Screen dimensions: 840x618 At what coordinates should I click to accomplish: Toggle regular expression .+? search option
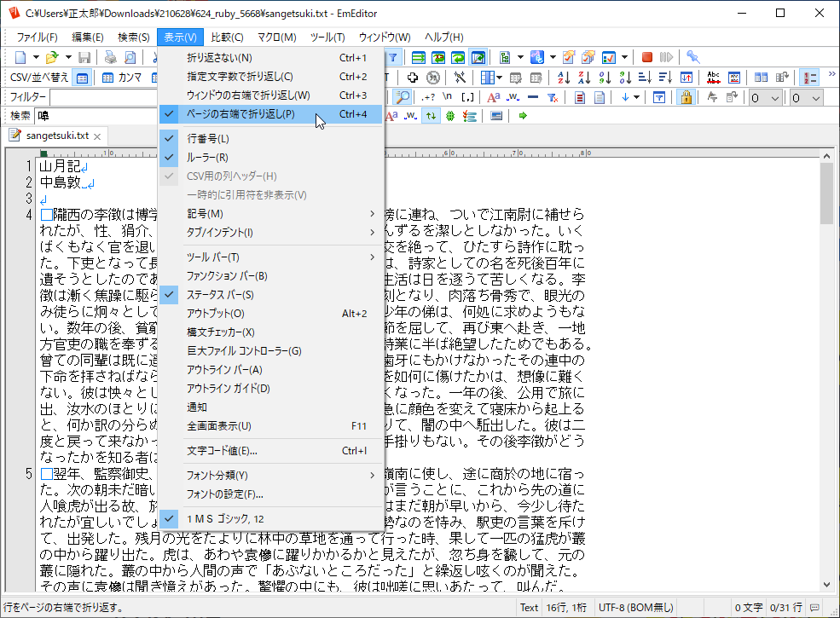[x=427, y=97]
